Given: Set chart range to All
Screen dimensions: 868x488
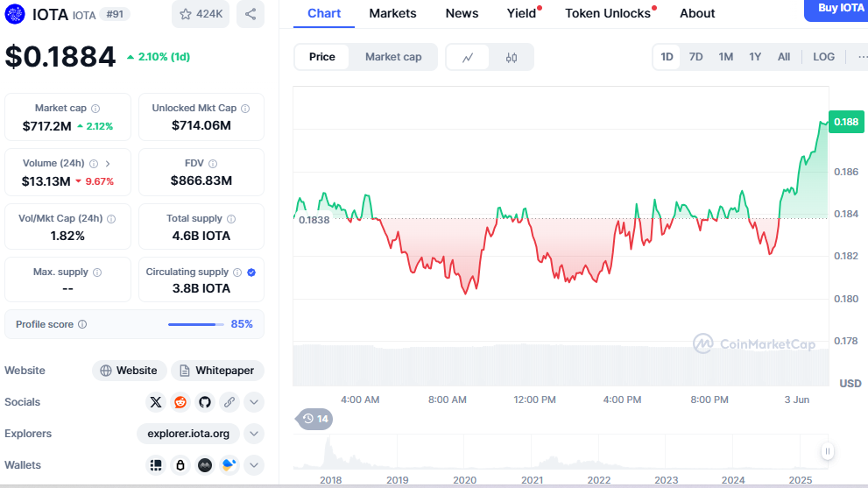Looking at the screenshot, I should 784,57.
